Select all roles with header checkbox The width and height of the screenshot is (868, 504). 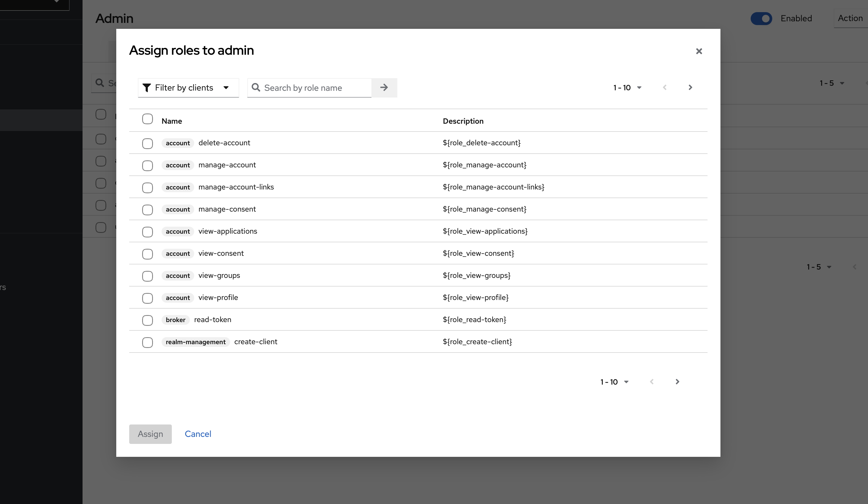148,119
